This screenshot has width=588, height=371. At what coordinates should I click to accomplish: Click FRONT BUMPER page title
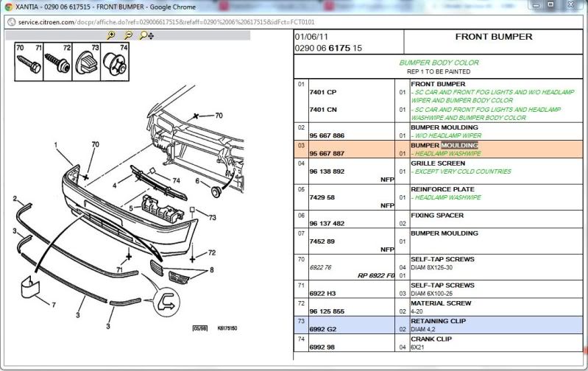pos(494,37)
